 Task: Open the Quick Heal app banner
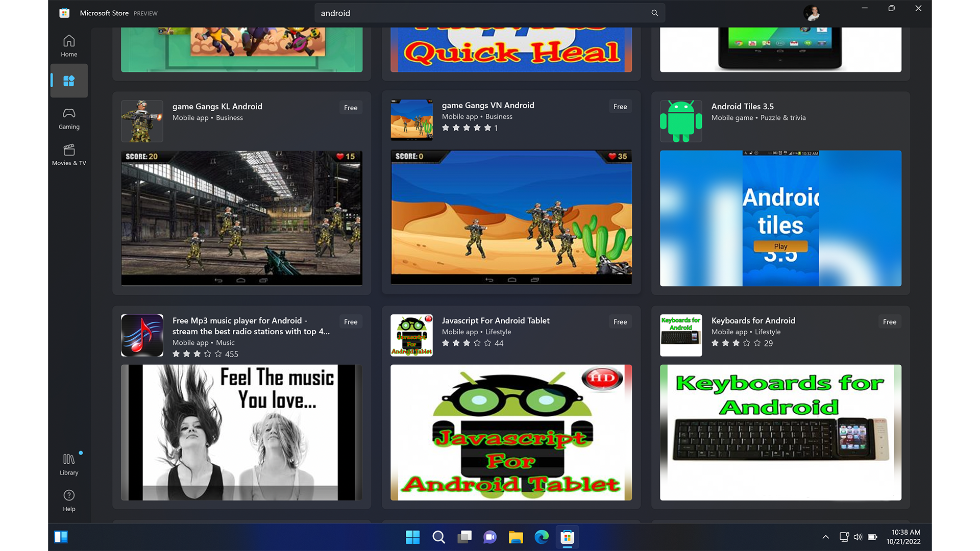click(x=511, y=49)
